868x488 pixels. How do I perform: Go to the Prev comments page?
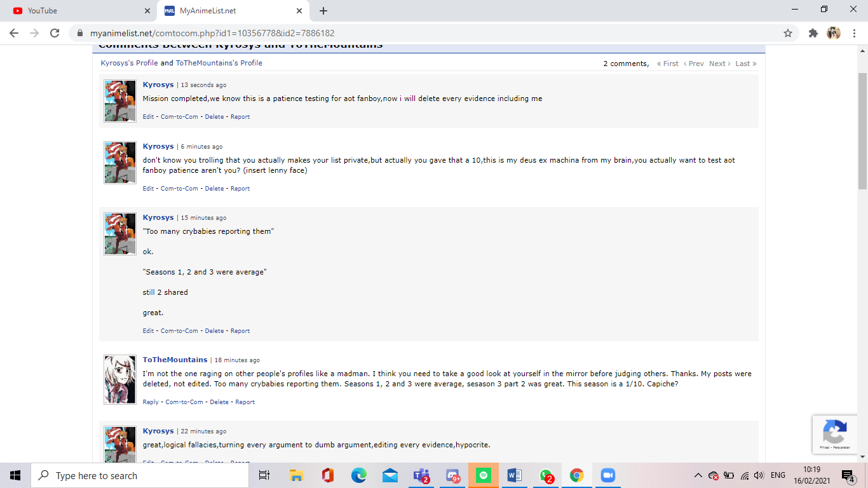694,64
